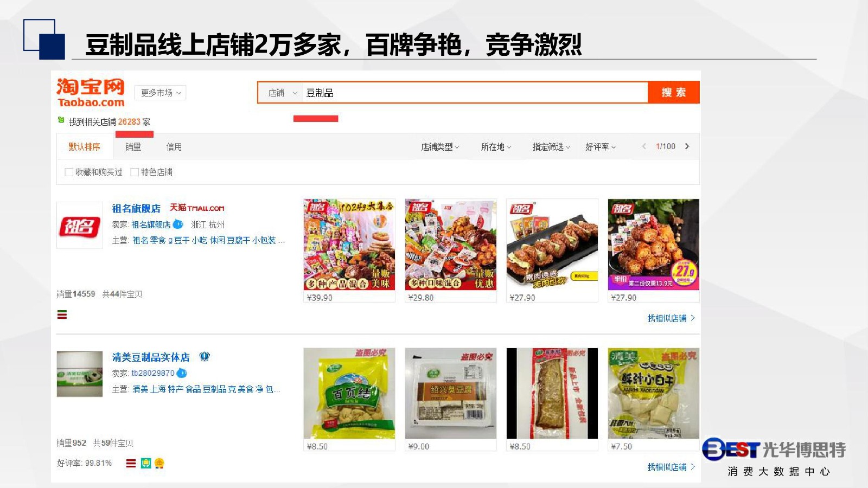Click the blue chat icon beside 祖名旗舰店 seller
868x488 pixels.
click(x=178, y=224)
